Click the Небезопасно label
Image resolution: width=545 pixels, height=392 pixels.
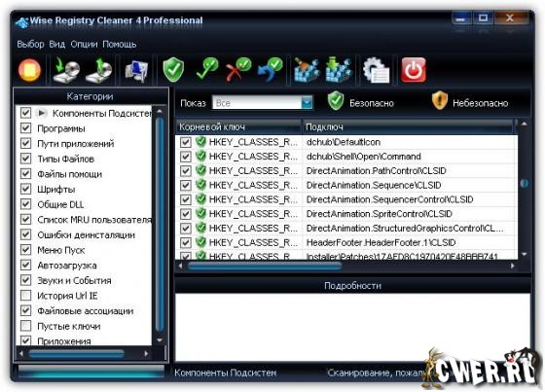tap(481, 103)
